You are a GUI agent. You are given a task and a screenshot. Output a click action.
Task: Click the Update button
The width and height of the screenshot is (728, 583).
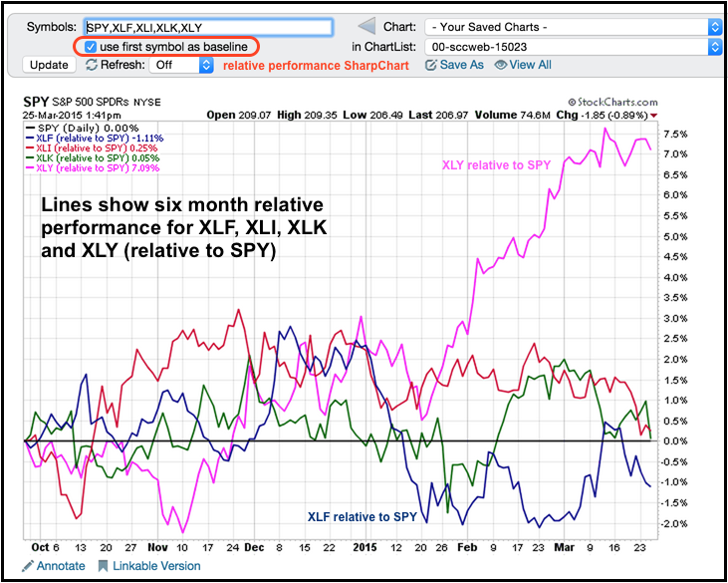coord(49,65)
